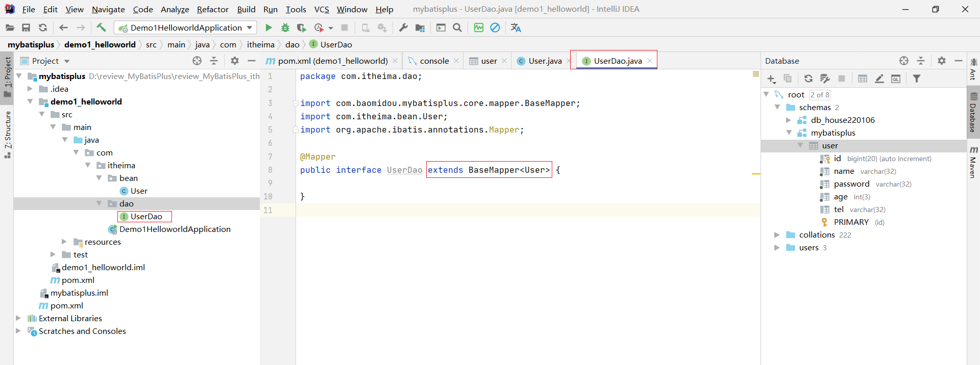Select the password column in Database tree
Screen dimensions: 980x365
(x=851, y=184)
